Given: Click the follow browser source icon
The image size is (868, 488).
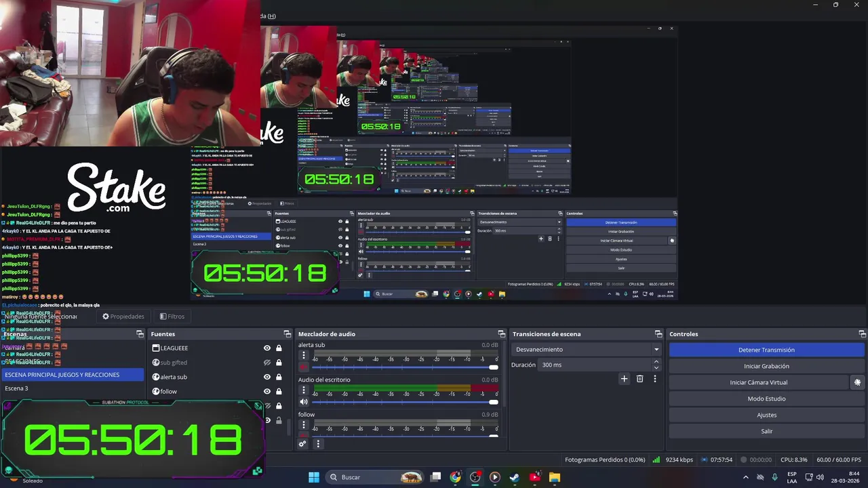Looking at the screenshot, I should (156, 391).
